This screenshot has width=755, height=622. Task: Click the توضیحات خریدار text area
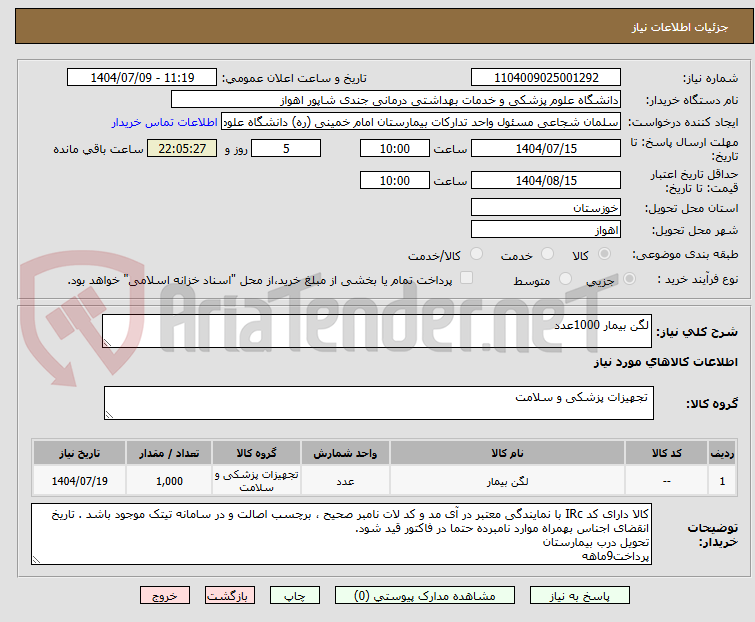341,534
